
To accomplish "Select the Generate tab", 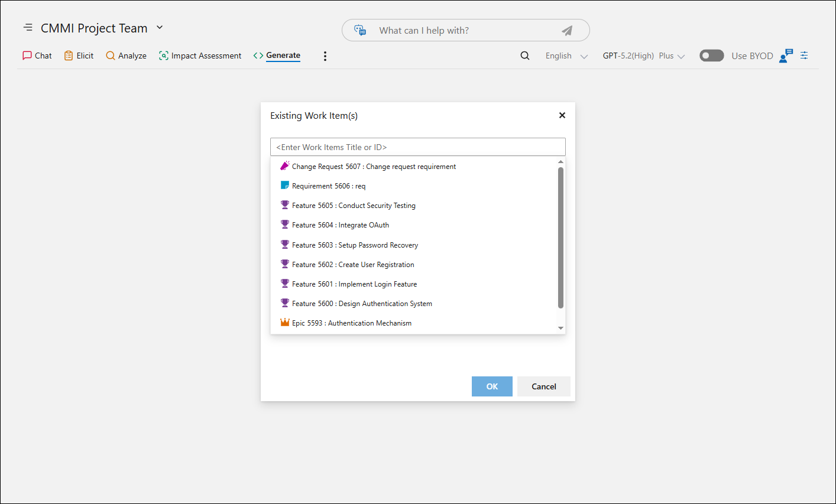I will [277, 56].
